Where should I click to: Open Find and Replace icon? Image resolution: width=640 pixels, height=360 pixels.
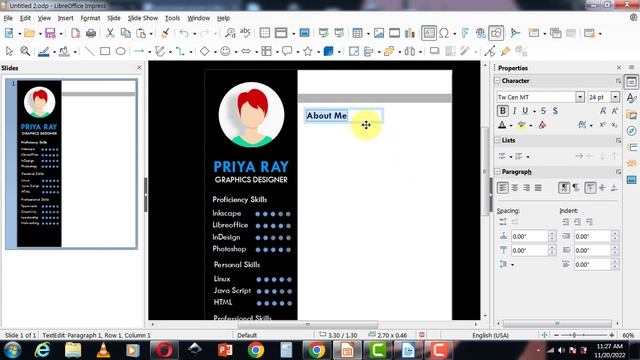(x=230, y=33)
